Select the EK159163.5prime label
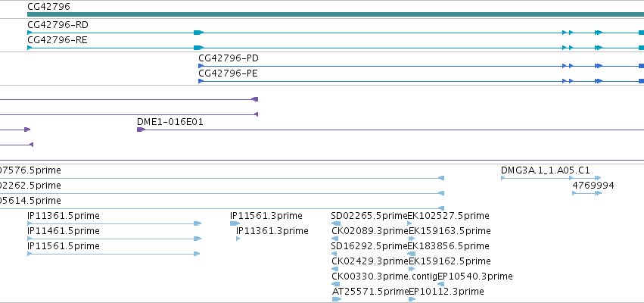The width and height of the screenshot is (644, 303). pos(450,231)
